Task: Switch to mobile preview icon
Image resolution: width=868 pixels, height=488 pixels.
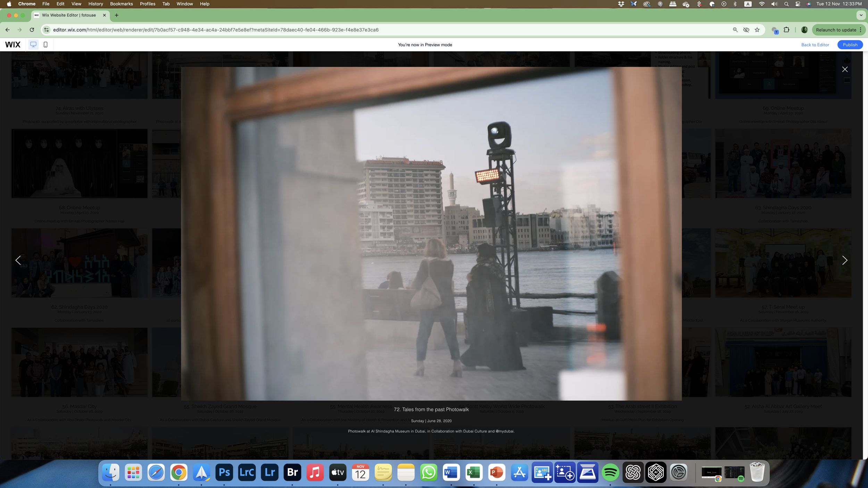Action: point(45,44)
